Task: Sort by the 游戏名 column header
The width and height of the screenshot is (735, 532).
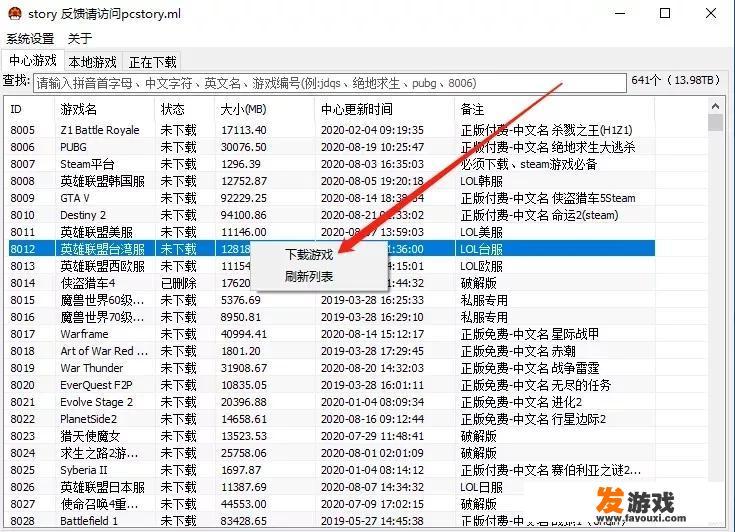Action: [x=105, y=110]
